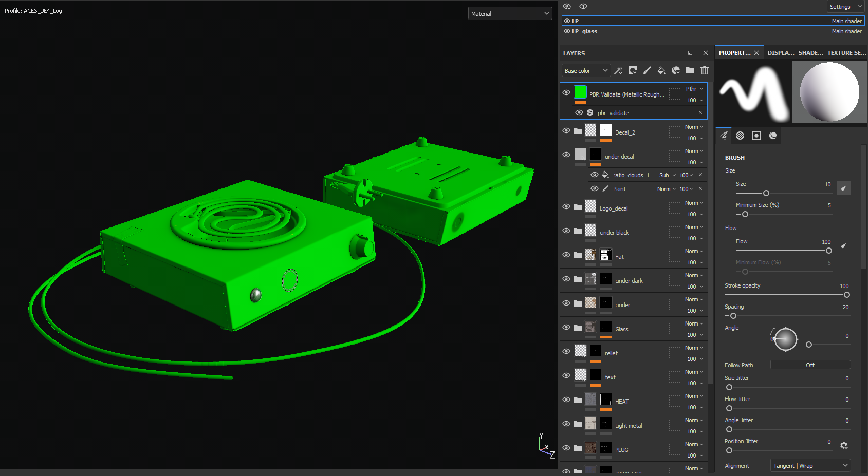This screenshot has height=476, width=868.
Task: Switch to the Texture Set Settings tab
Action: (x=846, y=53)
